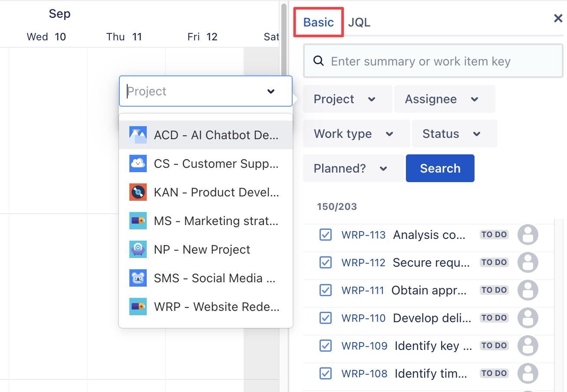Expand the Work type filter

click(356, 134)
